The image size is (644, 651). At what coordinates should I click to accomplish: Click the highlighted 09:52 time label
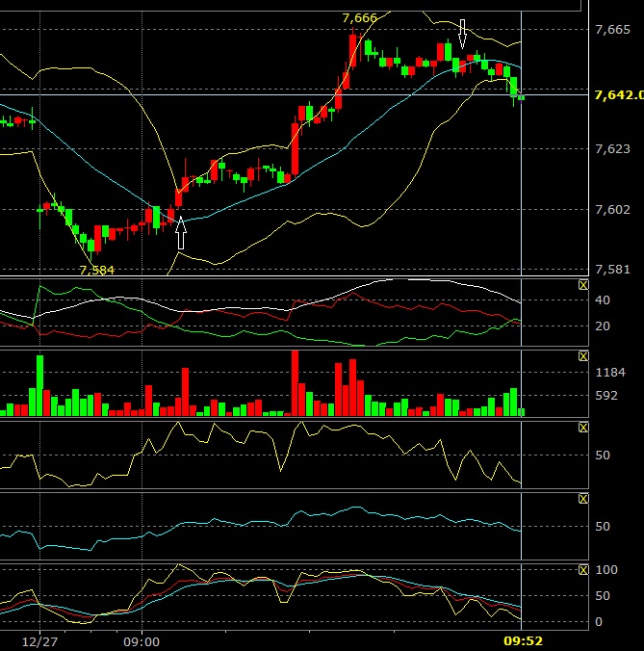tap(523, 641)
